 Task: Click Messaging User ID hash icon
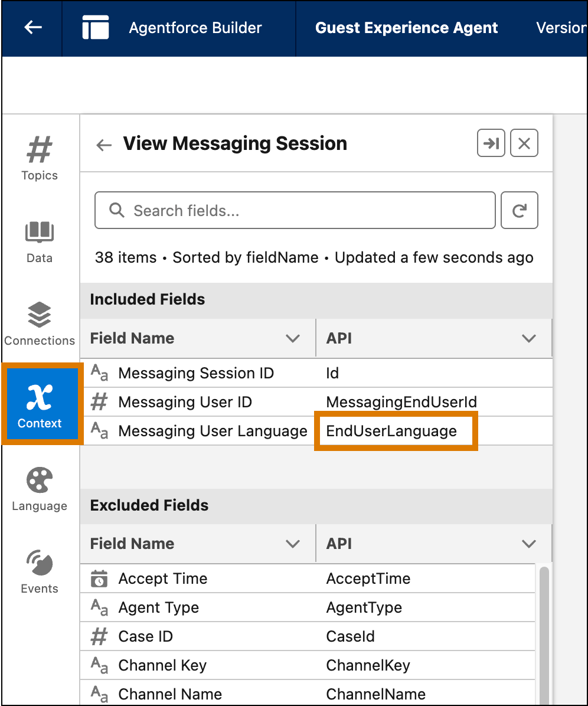click(99, 401)
